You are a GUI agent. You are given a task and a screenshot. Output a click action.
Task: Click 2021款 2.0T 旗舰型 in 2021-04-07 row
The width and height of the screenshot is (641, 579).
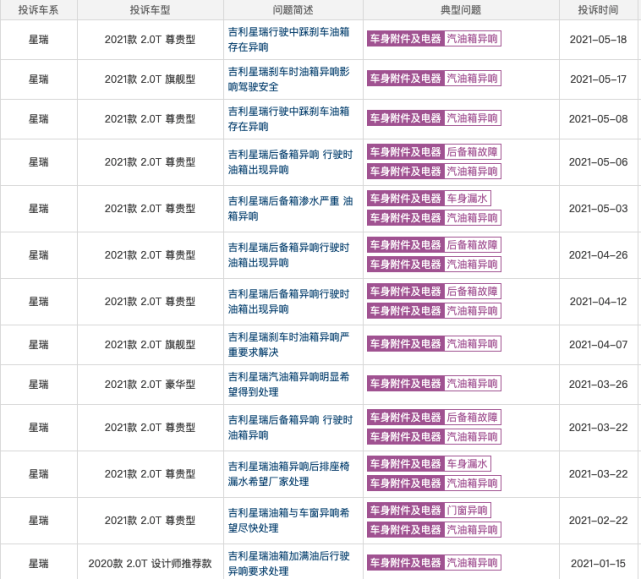click(x=150, y=345)
